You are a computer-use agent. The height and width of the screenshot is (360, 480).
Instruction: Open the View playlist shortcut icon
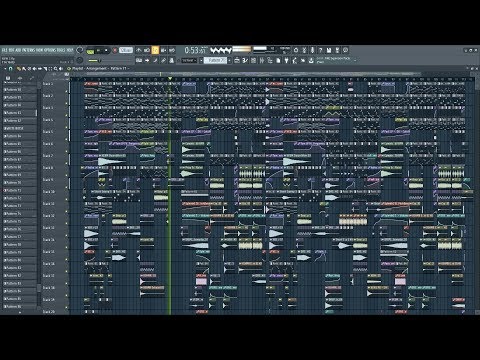(x=237, y=60)
